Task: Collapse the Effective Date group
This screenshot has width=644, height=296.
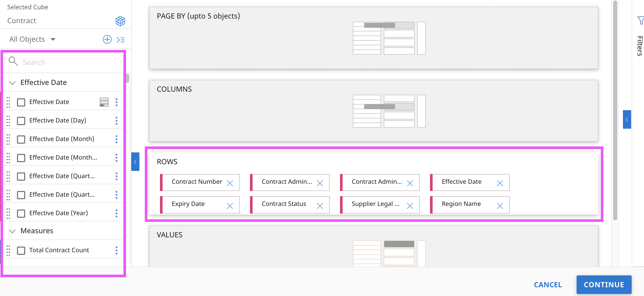Action: 12,83
